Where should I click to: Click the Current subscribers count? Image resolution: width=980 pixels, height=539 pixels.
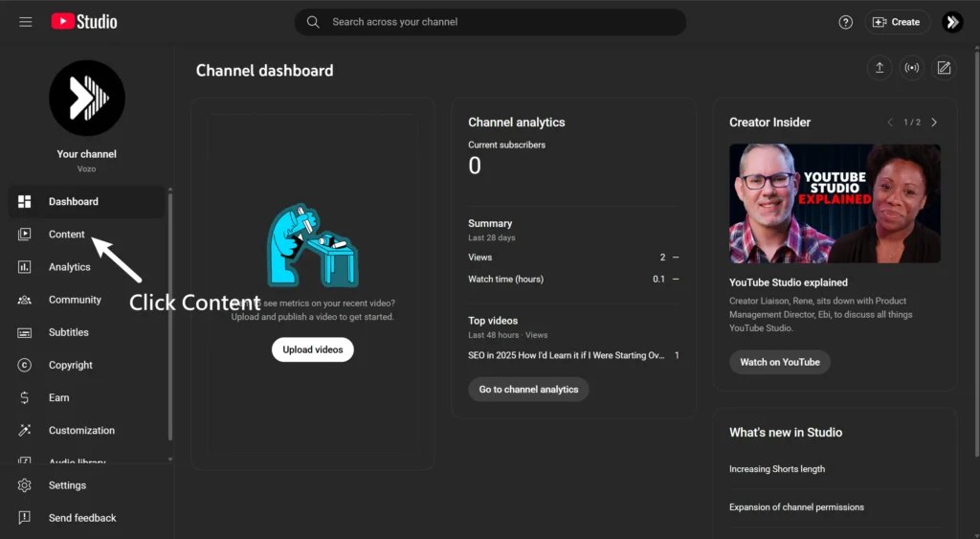pyautogui.click(x=475, y=166)
